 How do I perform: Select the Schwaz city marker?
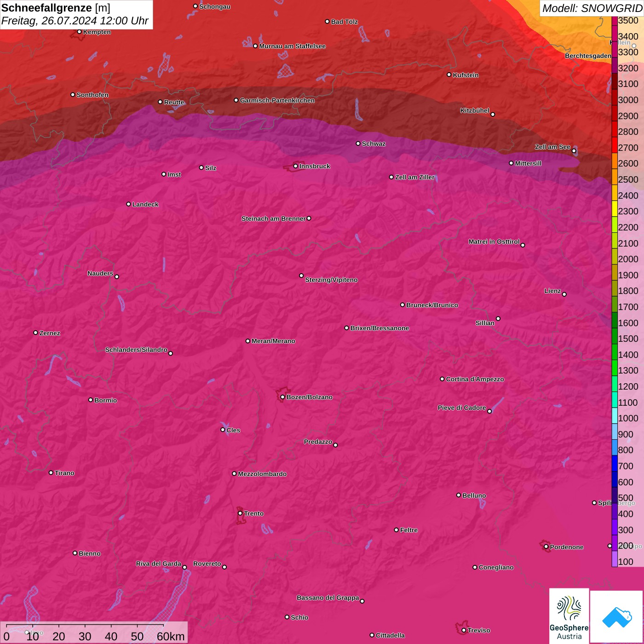click(x=358, y=144)
